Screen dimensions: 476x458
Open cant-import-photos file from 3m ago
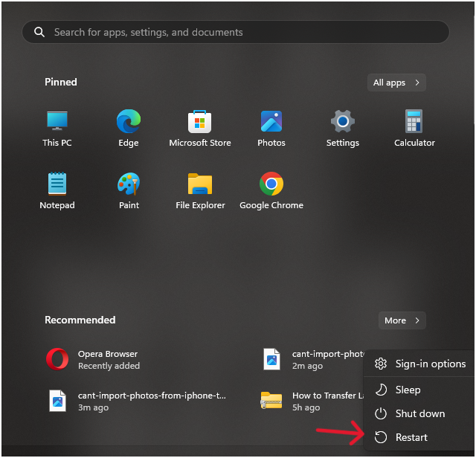click(136, 401)
